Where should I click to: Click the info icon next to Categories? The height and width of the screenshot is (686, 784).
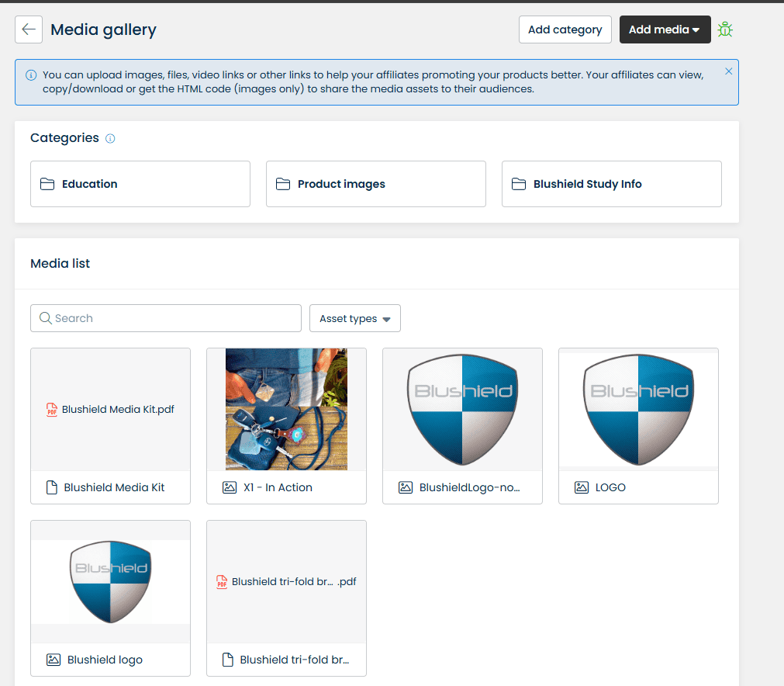(x=110, y=139)
